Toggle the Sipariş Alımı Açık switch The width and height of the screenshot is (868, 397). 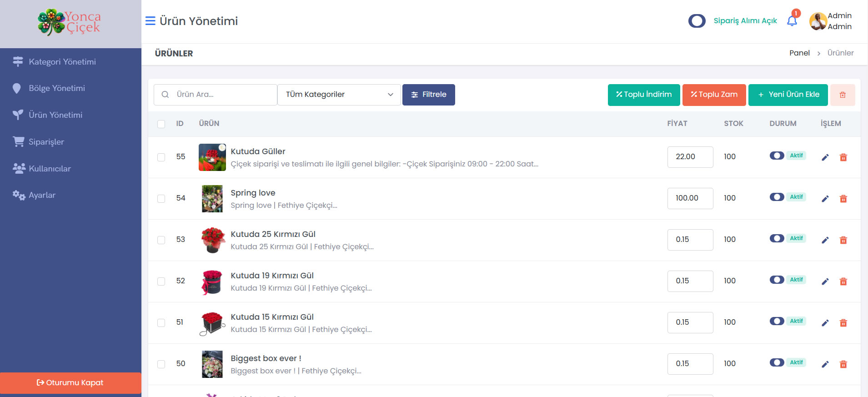(697, 21)
